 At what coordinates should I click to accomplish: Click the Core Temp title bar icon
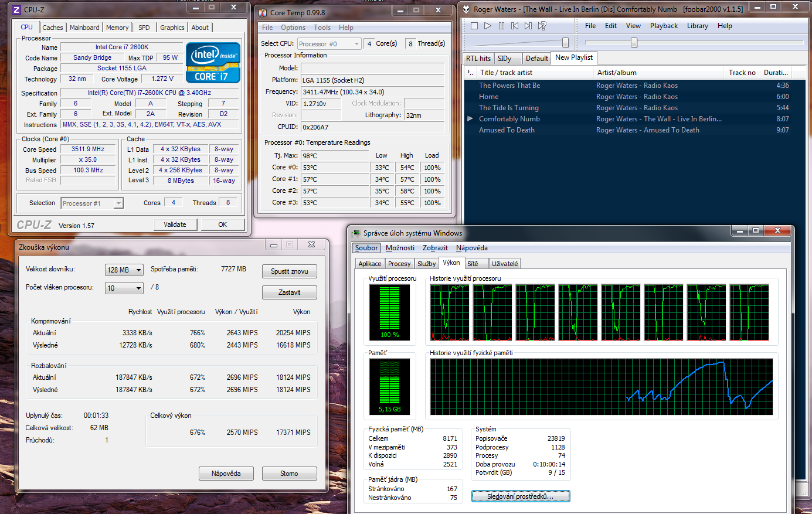point(263,12)
